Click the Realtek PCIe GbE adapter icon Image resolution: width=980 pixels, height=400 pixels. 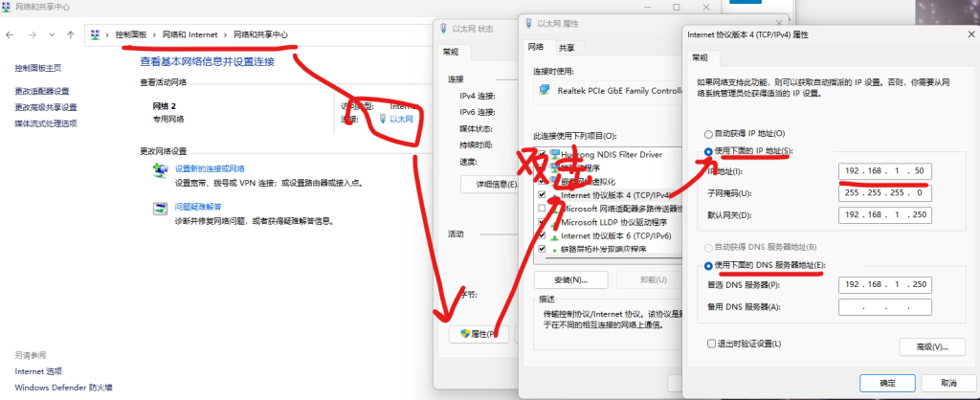click(x=545, y=90)
